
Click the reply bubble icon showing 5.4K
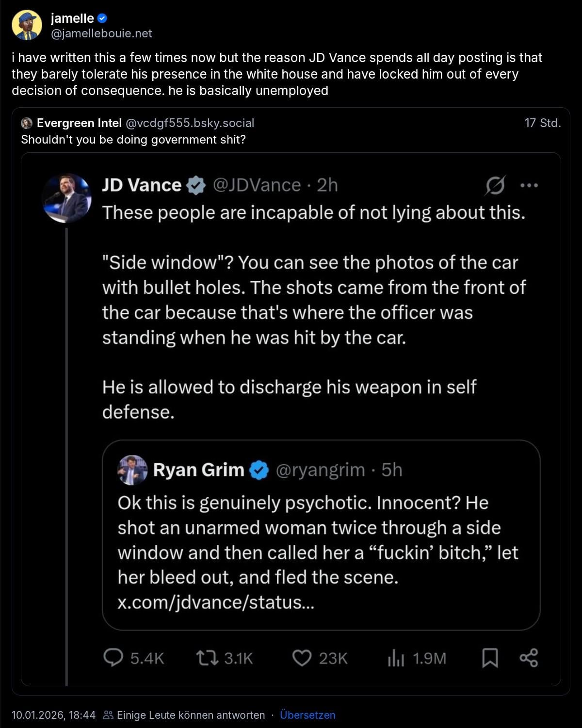pyautogui.click(x=113, y=658)
